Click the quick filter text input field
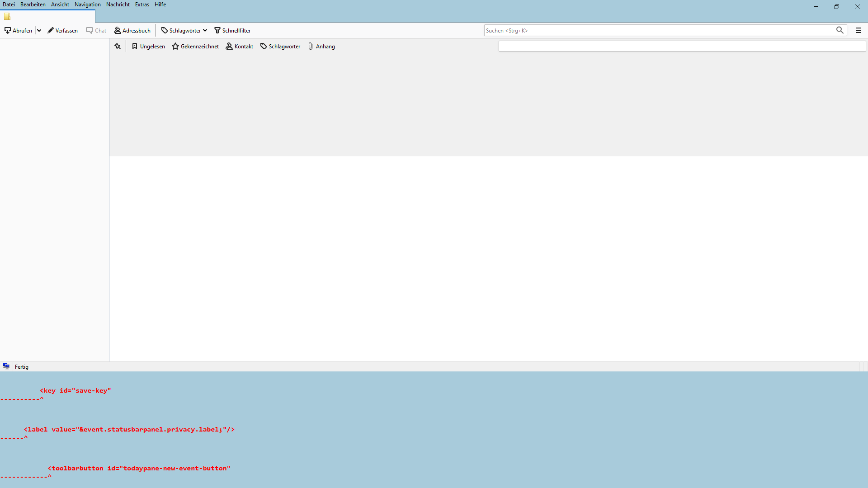Screen dimensions: 868x488 (682, 46)
